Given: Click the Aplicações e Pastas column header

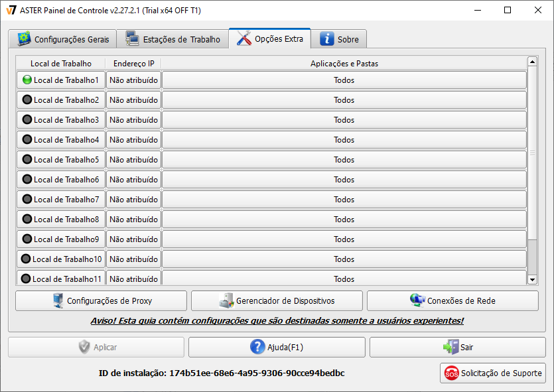Looking at the screenshot, I should click(x=344, y=64).
